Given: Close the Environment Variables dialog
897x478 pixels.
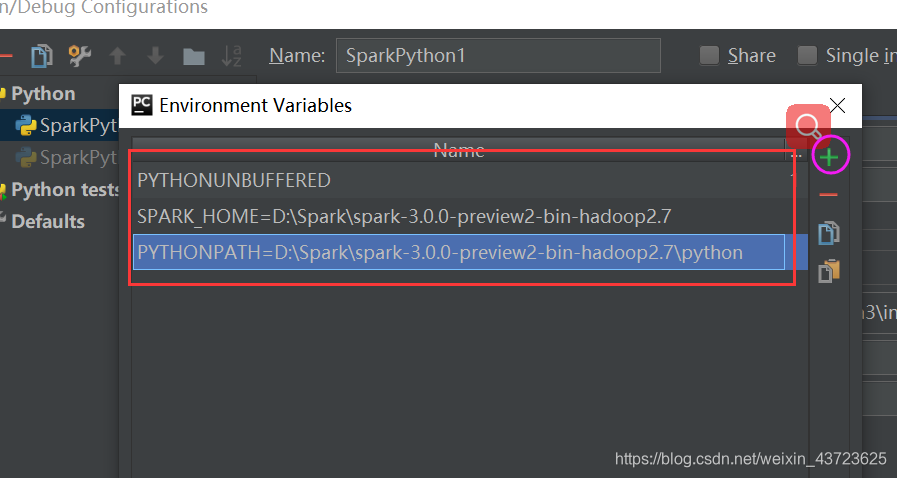Looking at the screenshot, I should click(x=838, y=105).
